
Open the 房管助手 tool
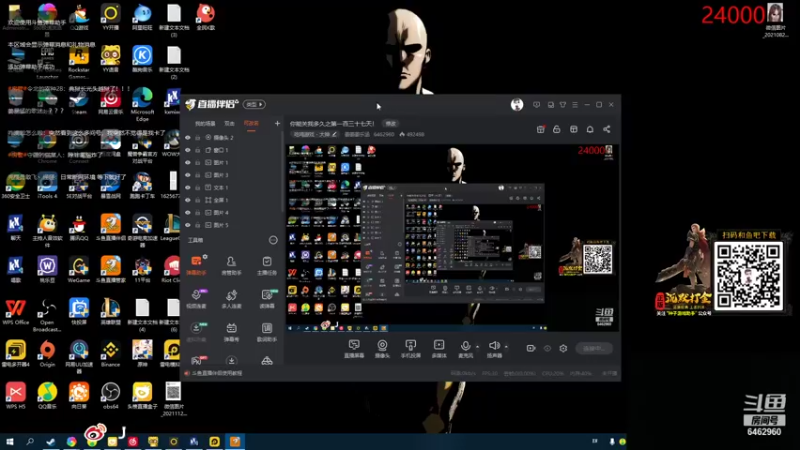click(x=231, y=265)
